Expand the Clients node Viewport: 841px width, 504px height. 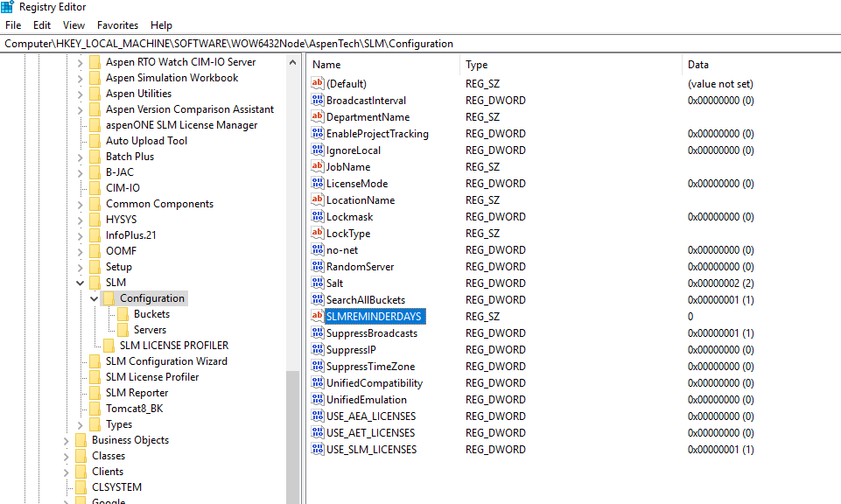point(66,472)
